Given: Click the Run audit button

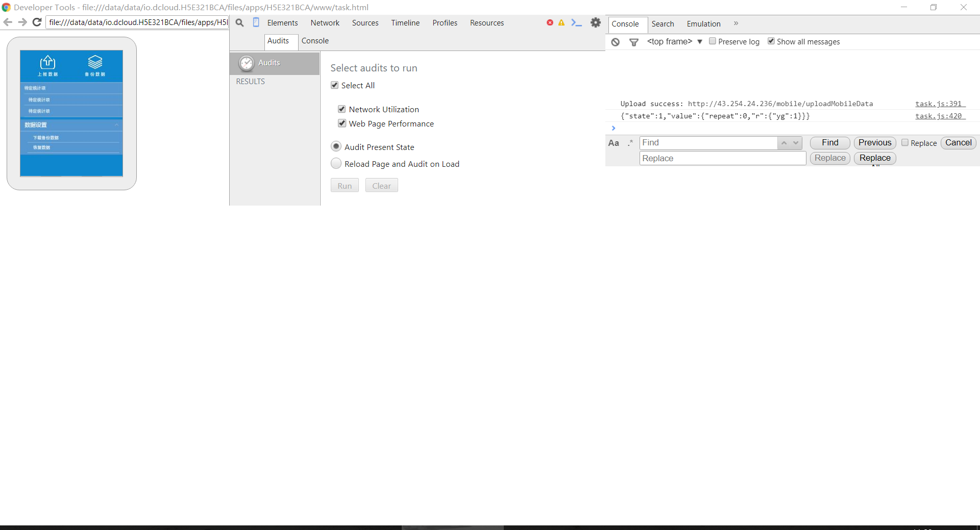Looking at the screenshot, I should click(345, 186).
